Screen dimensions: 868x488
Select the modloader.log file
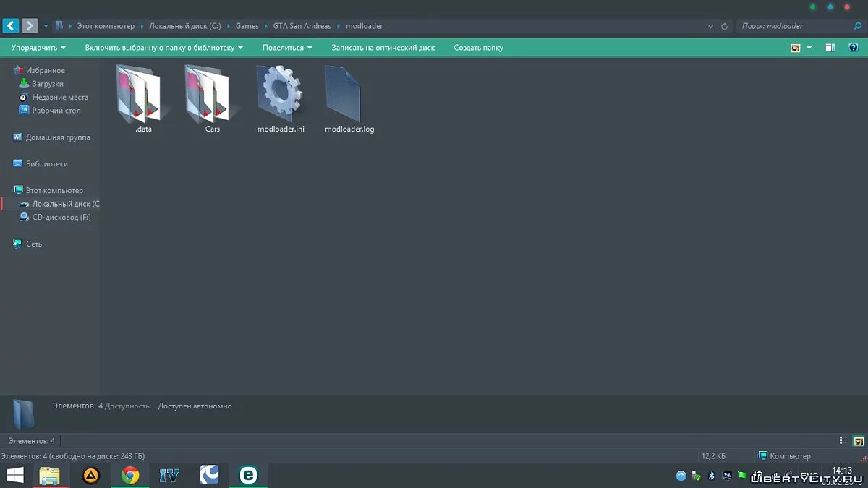click(349, 99)
